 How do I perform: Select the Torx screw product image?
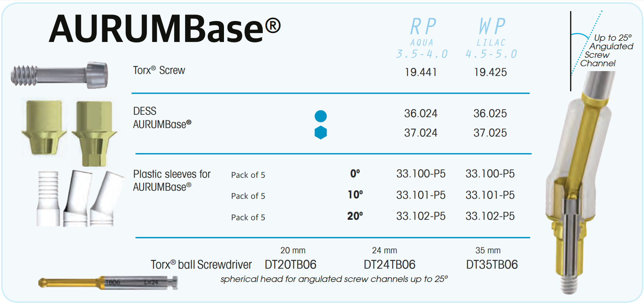click(x=59, y=75)
